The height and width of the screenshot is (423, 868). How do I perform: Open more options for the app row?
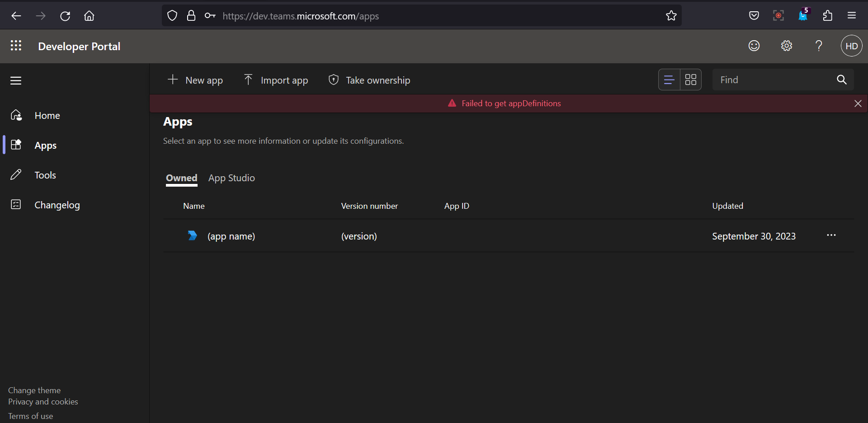click(x=831, y=235)
